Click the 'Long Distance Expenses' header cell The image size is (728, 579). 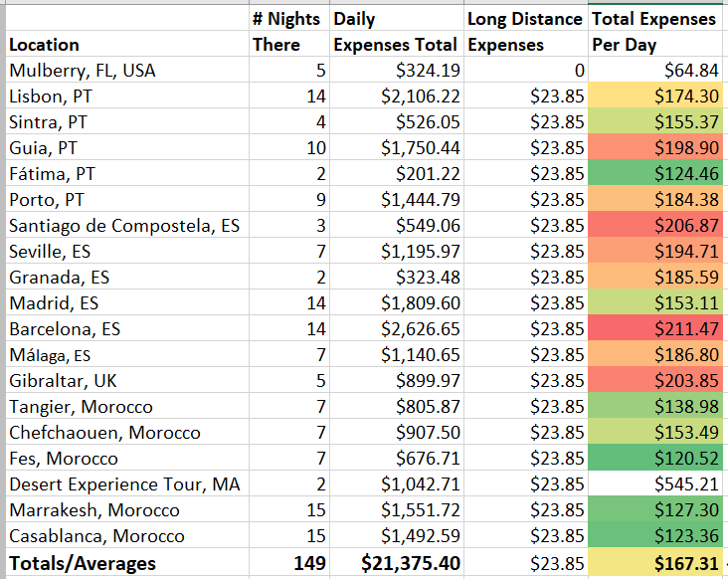[x=525, y=32]
